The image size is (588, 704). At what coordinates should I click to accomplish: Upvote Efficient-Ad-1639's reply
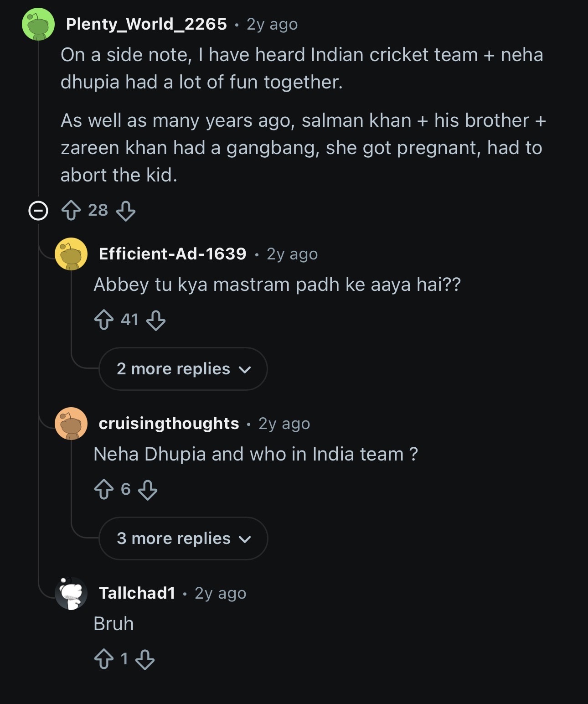point(104,320)
